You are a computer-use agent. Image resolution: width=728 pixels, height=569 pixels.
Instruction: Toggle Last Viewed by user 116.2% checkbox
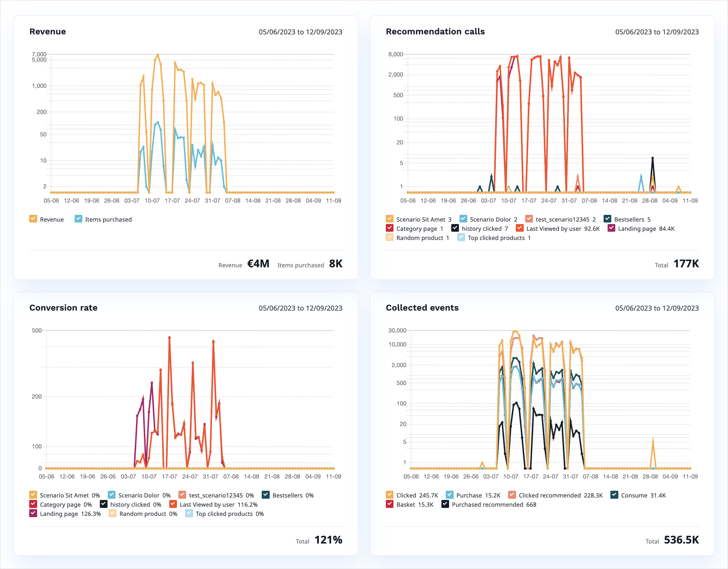173,504
